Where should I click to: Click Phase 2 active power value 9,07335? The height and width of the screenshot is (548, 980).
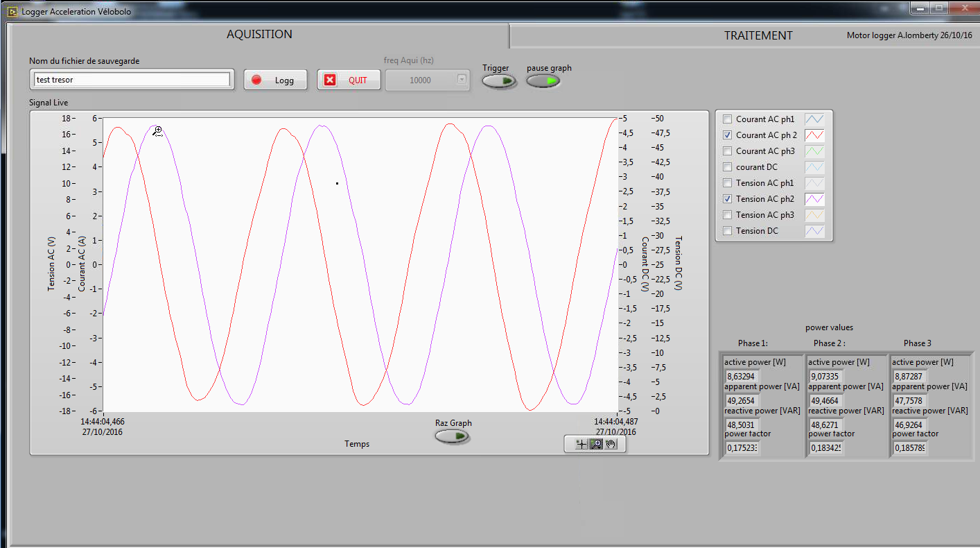coord(826,377)
